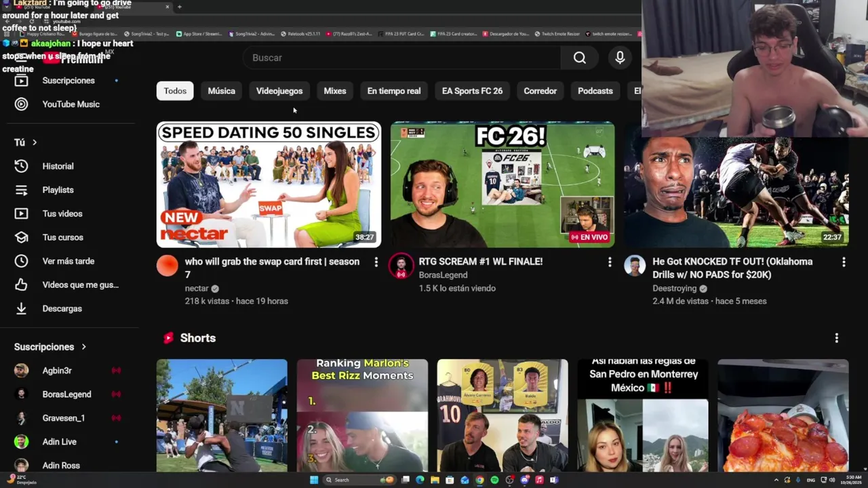Image resolution: width=868 pixels, height=488 pixels.
Task: Open 'who will grab the swap card' title
Action: click(272, 268)
